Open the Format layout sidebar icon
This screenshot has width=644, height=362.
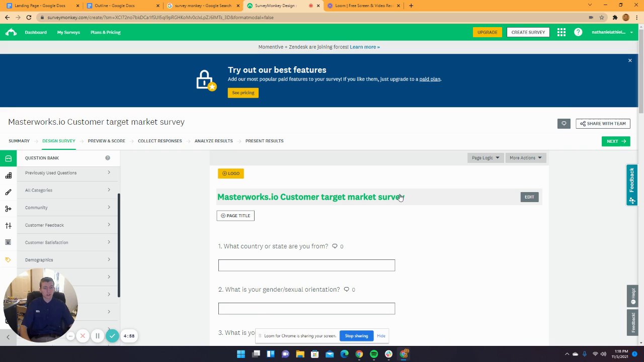tap(8, 242)
